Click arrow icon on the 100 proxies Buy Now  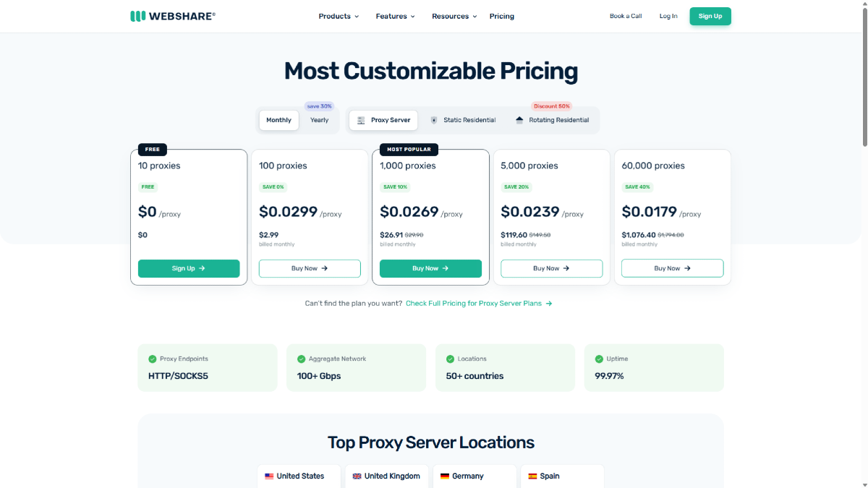pos(325,268)
